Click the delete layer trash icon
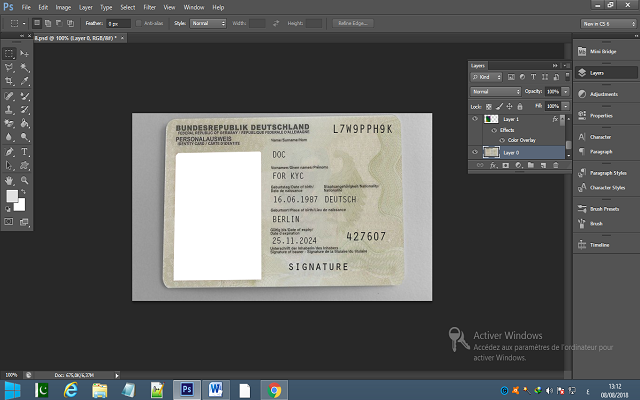The height and width of the screenshot is (400, 640). click(557, 165)
